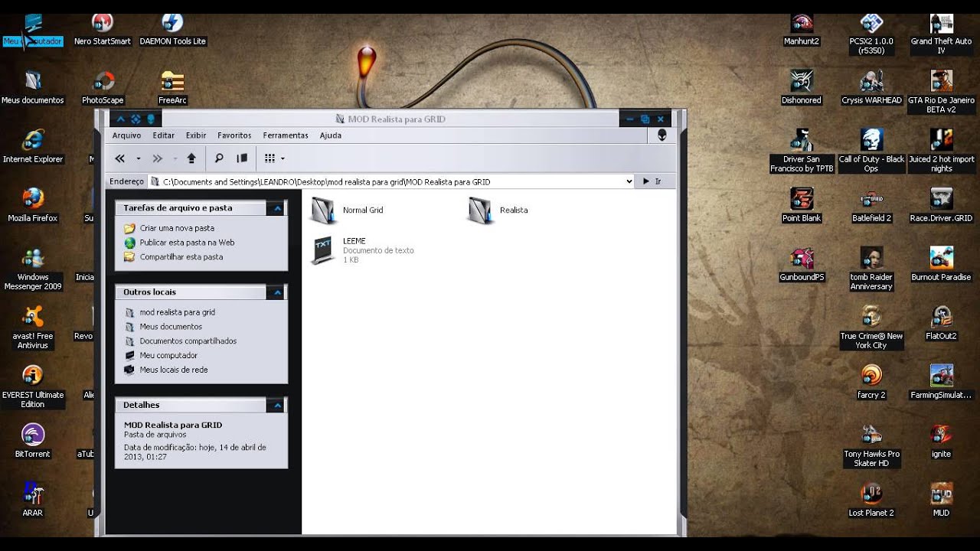980x551 pixels.
Task: Open farcry 2 desktop shortcut
Action: coord(871,383)
